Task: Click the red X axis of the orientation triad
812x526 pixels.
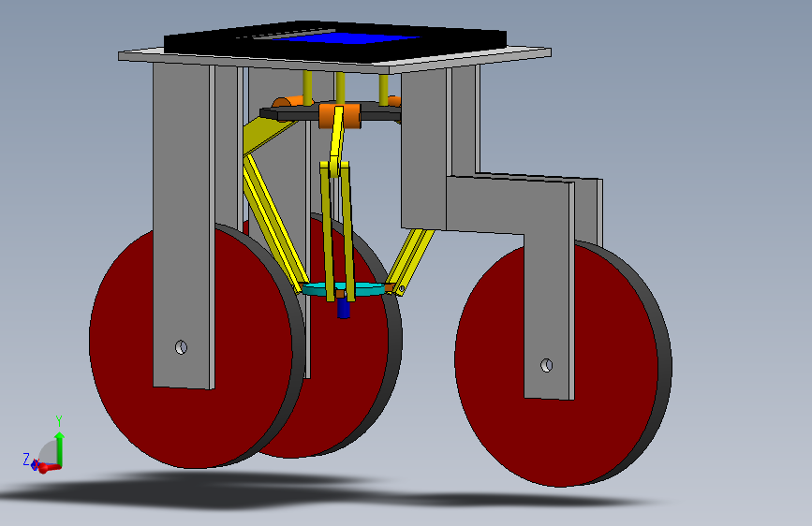Action: coord(50,468)
